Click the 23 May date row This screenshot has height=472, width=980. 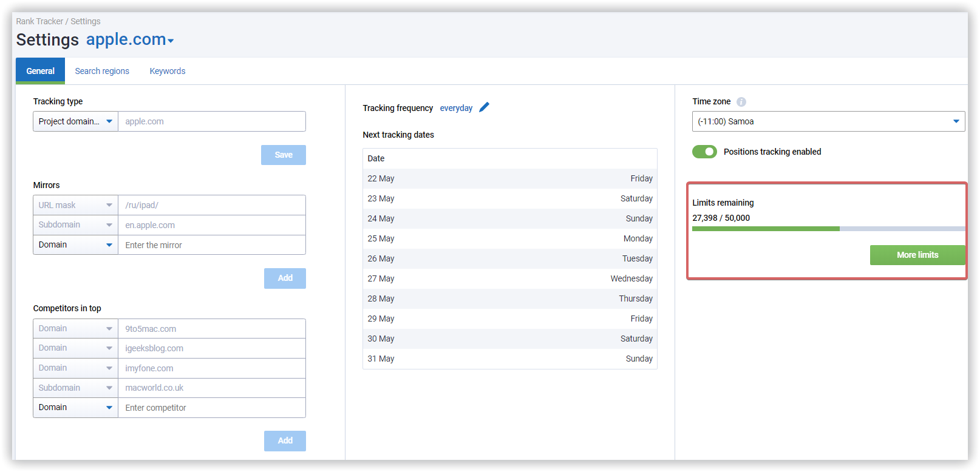point(510,198)
